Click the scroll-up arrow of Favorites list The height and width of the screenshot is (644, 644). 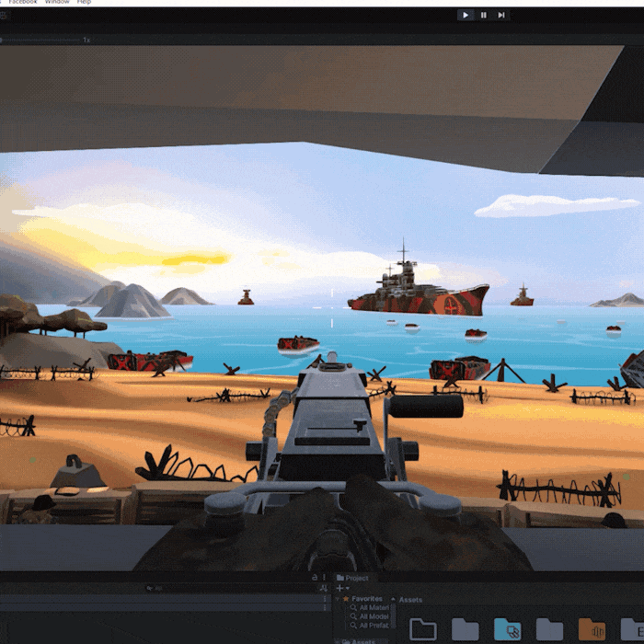coord(393,599)
